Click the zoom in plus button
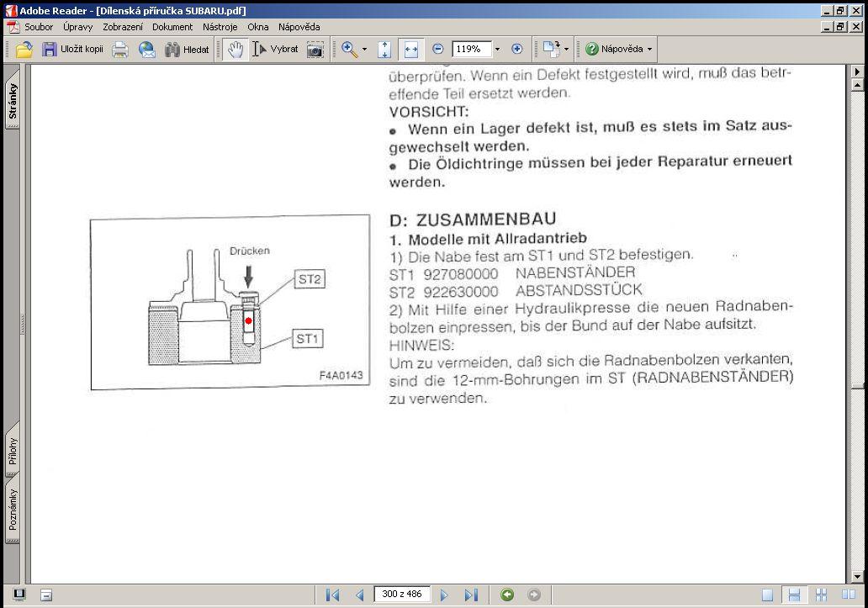Screen dimensions: 868x608 pyautogui.click(x=517, y=50)
